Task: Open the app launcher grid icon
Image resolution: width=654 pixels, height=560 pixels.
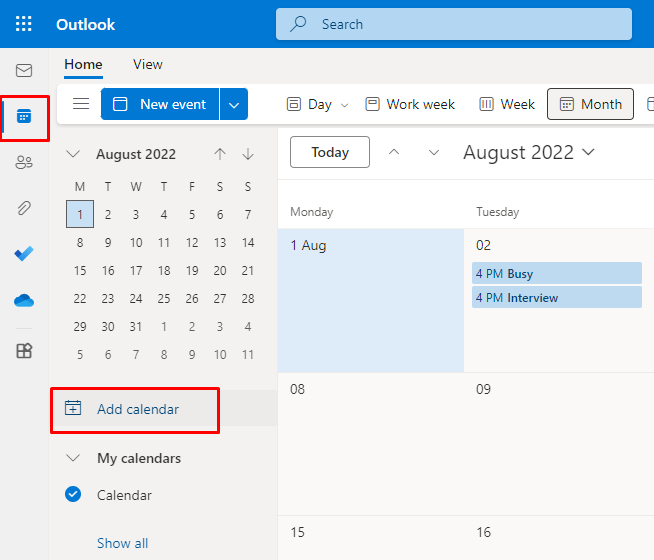Action: [x=24, y=24]
